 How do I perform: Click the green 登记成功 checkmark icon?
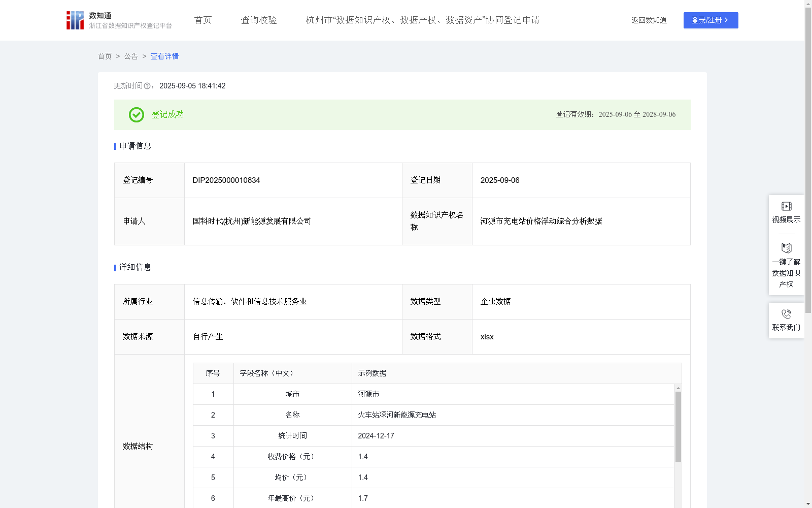point(136,115)
